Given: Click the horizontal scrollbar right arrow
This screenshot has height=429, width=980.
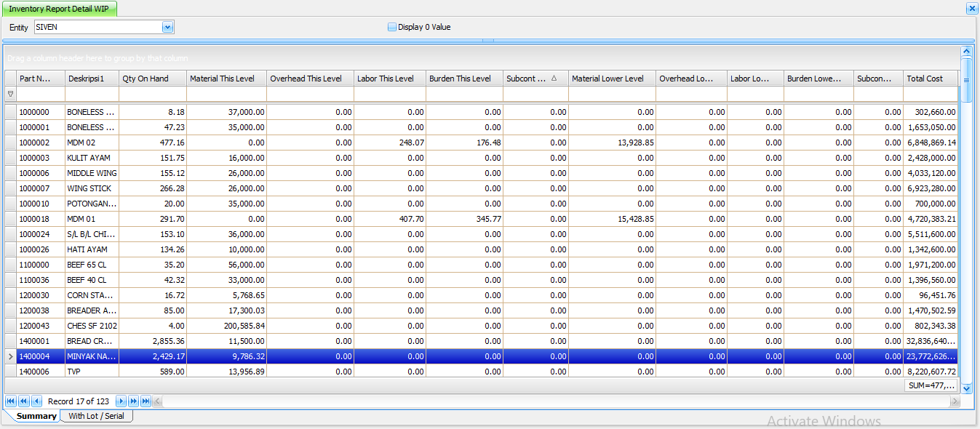Looking at the screenshot, I should pos(955,401).
